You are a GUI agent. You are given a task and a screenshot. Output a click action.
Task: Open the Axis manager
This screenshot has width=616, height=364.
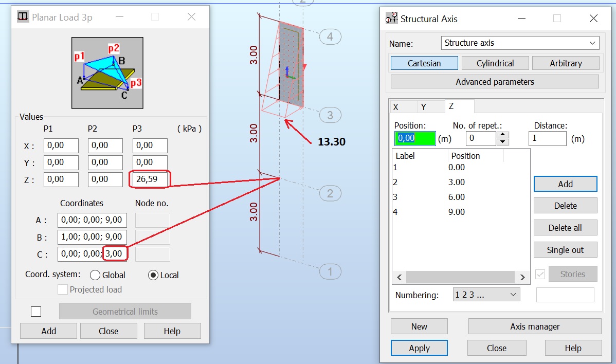[x=534, y=326]
